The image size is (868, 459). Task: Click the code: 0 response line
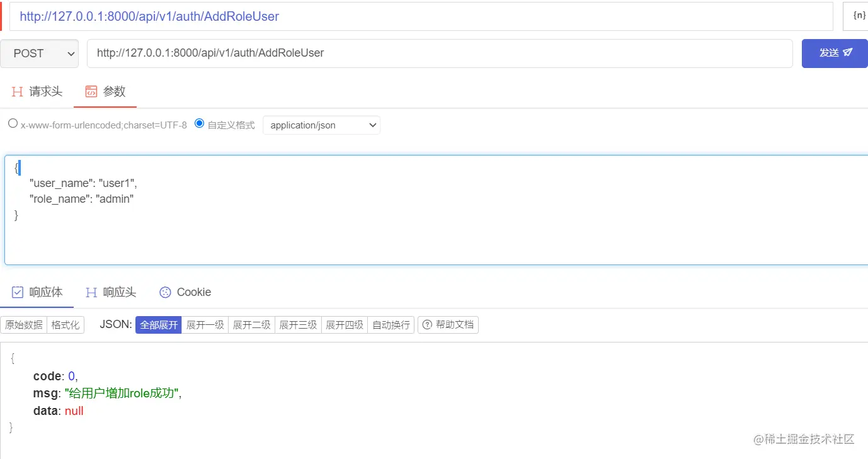tap(55, 376)
